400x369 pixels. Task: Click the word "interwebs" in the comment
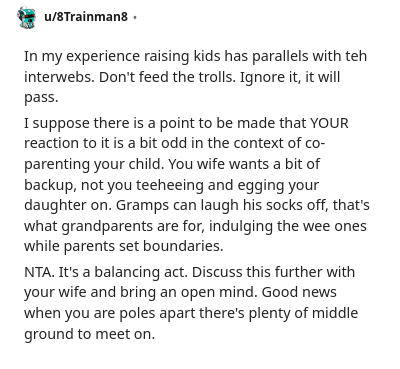59,77
